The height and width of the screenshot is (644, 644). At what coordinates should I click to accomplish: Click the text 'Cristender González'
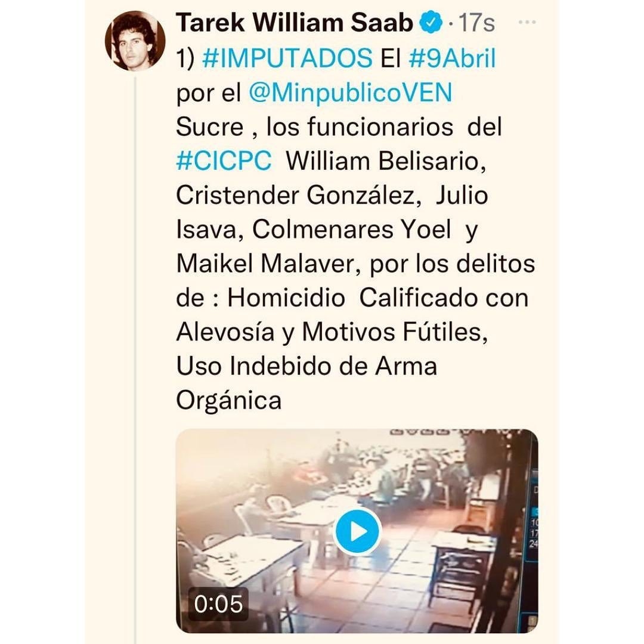(296, 195)
